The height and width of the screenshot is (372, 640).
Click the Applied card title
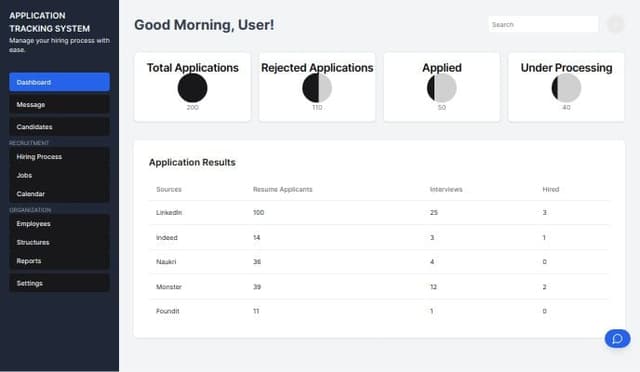442,68
